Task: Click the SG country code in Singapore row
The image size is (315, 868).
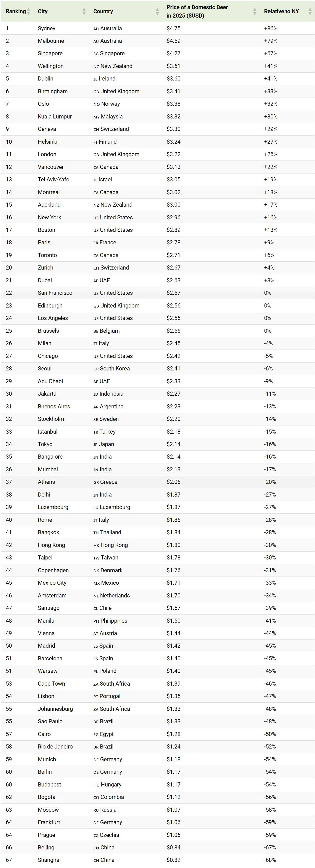Action: coord(96,54)
